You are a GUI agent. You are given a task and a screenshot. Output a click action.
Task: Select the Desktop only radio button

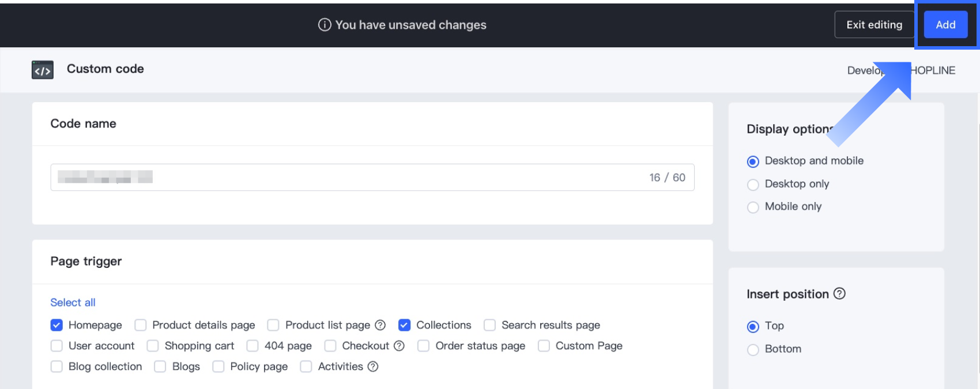[753, 185]
